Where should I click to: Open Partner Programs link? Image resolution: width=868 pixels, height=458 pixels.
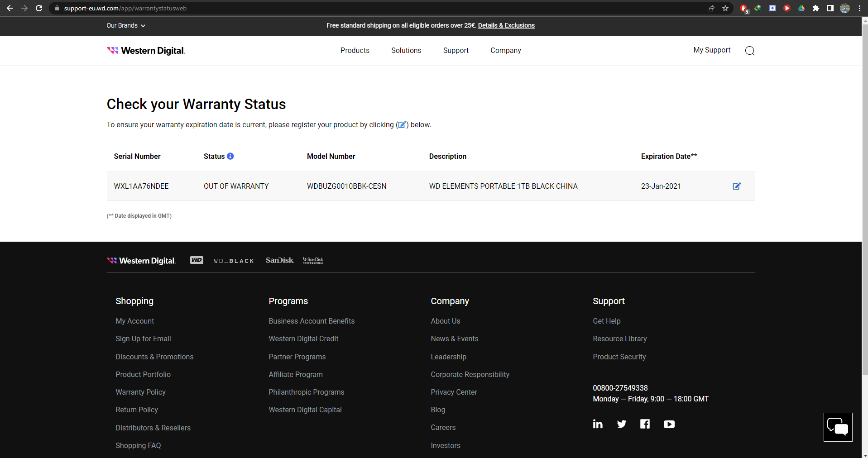(297, 357)
